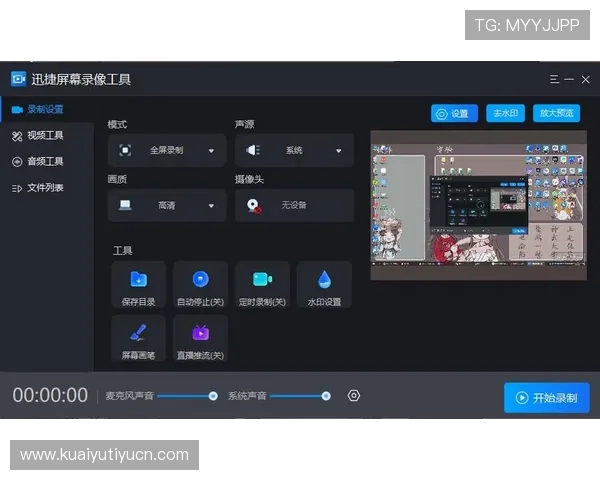Viewport: 600px width, 480px height.
Task: Open the 水印设置 tool
Action: [x=324, y=285]
